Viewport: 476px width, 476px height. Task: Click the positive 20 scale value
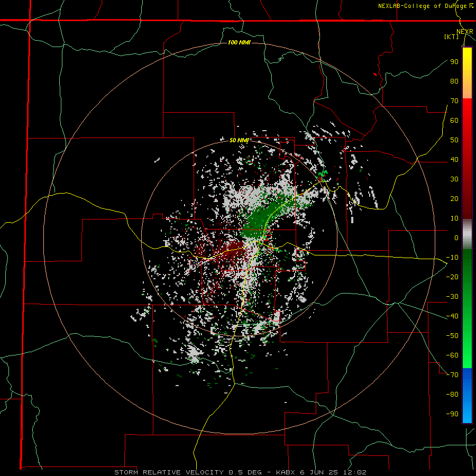coord(454,198)
